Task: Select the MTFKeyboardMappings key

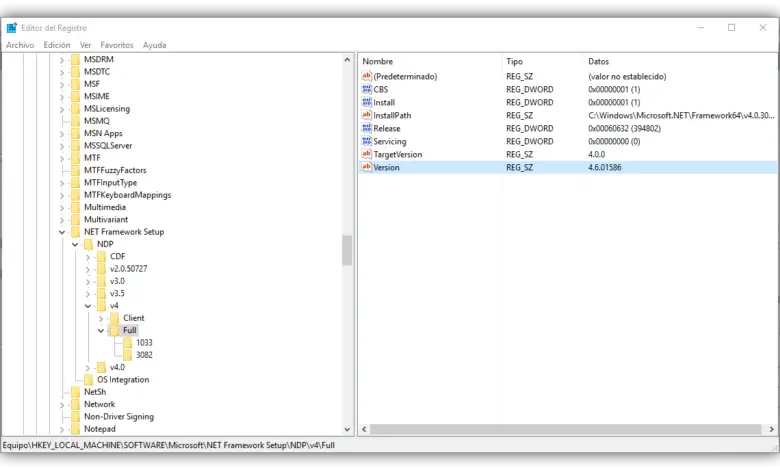Action: click(x=127, y=195)
